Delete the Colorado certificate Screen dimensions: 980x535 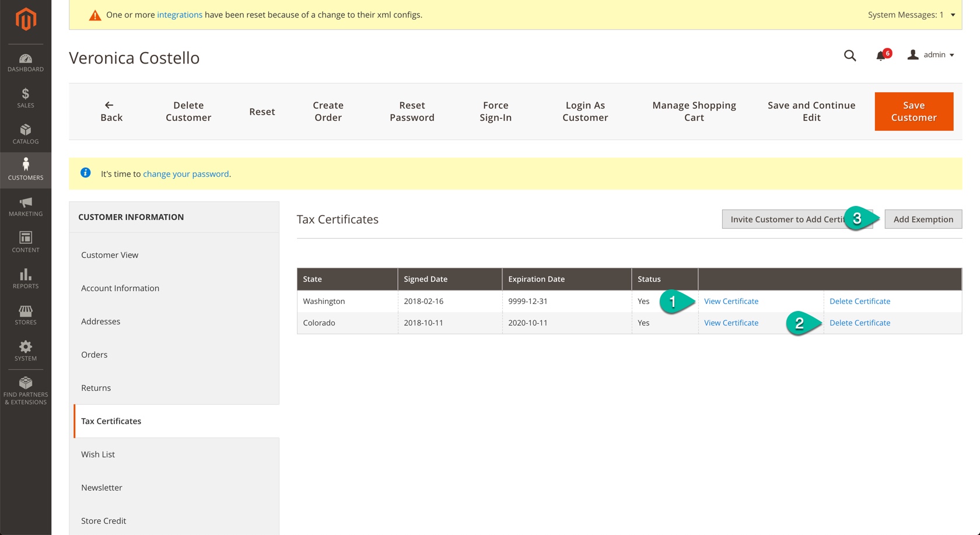click(860, 323)
